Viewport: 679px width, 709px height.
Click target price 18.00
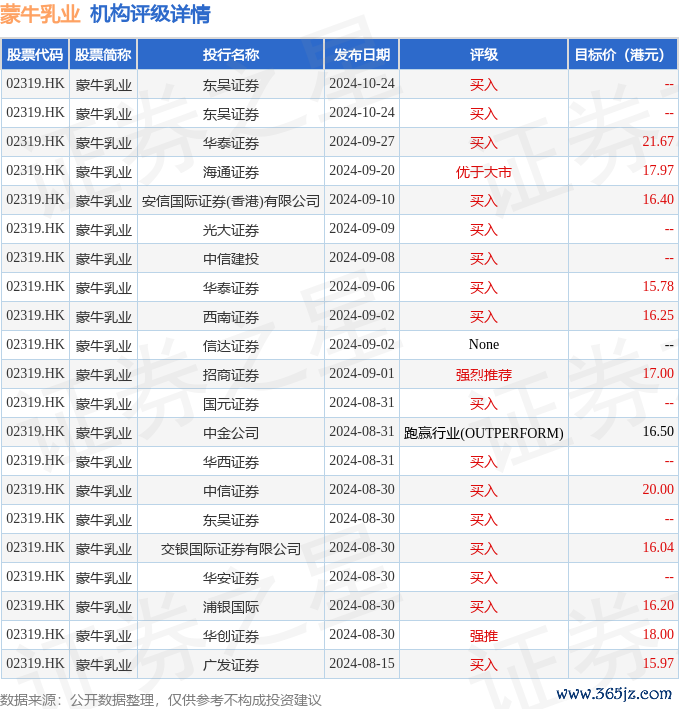point(658,634)
